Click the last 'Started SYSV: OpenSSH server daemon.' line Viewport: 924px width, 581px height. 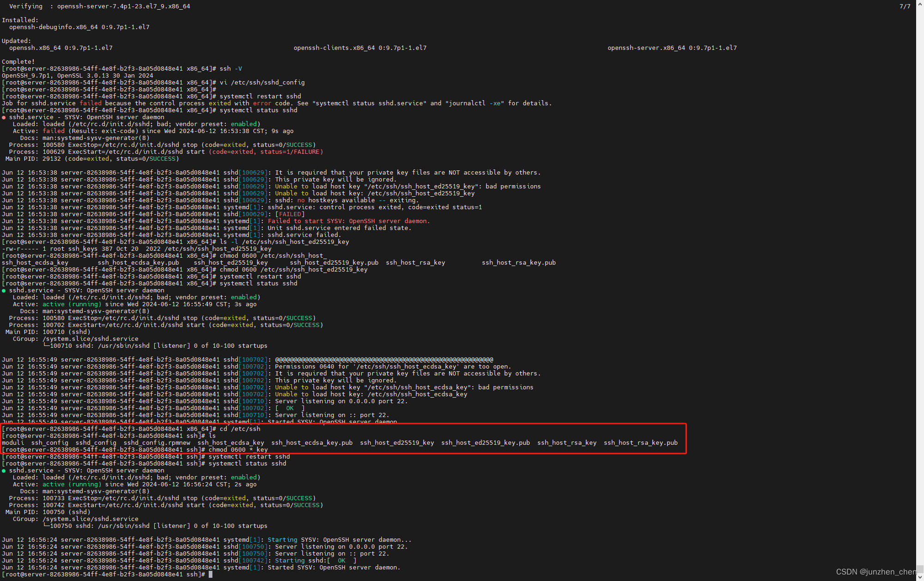tap(201, 567)
